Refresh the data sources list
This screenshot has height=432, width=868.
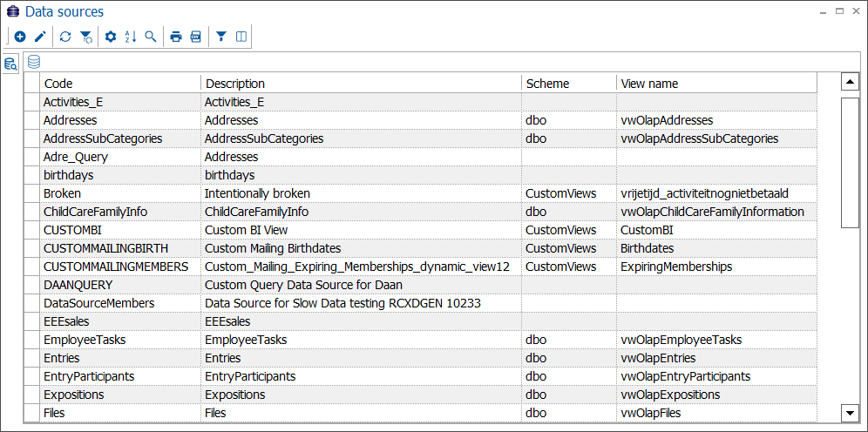[x=65, y=37]
